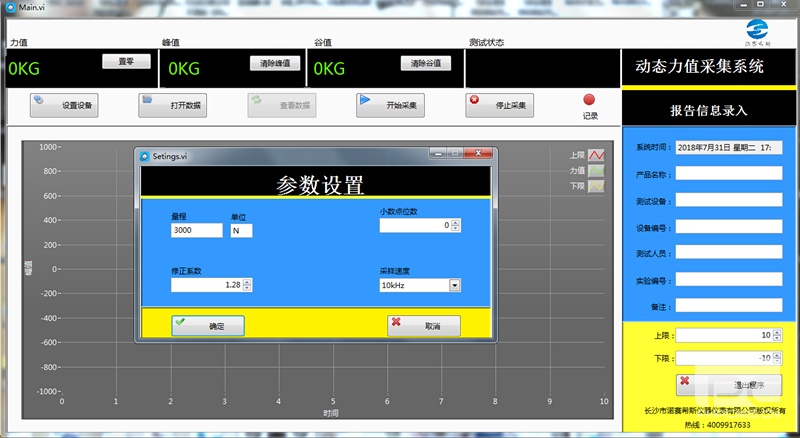Adjust the 上限 upper limit stepper in the report panel
Screen dimensions: 800x438
777,335
